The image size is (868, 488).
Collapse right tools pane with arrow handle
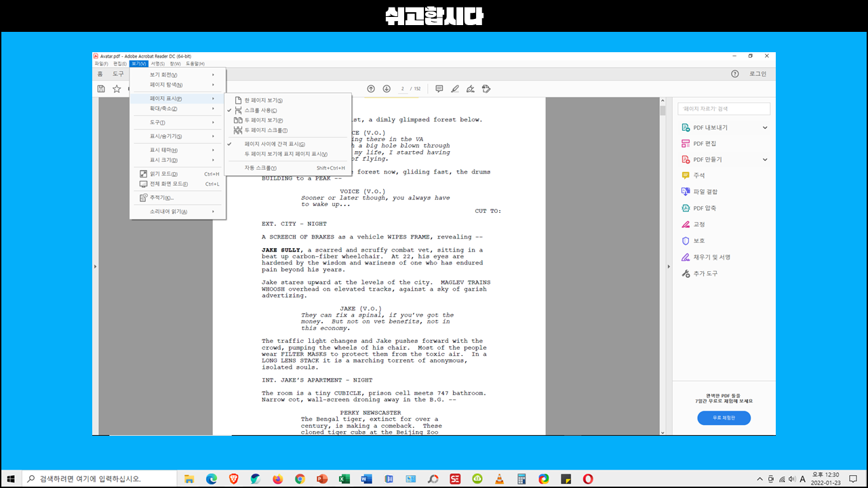[670, 267]
